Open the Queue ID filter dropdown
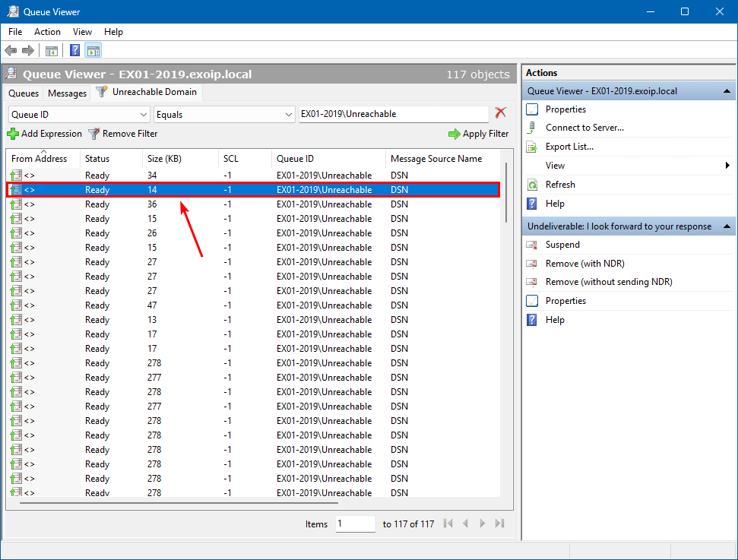Screen dimensions: 738x560 [144, 114]
